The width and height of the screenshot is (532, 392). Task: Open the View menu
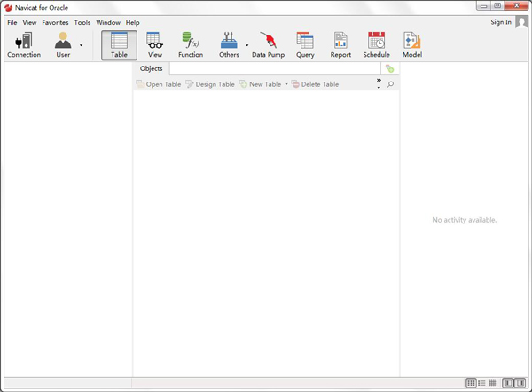29,22
